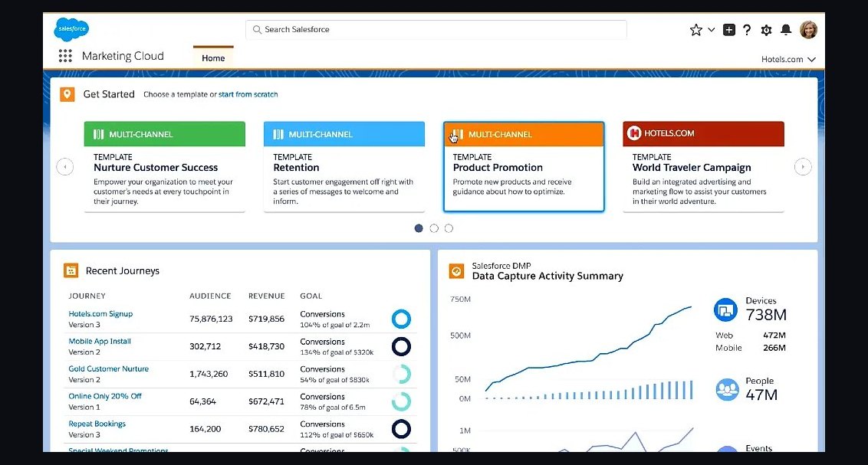Click the REVENUE column header
This screenshot has height=465, width=868.
pyautogui.click(x=267, y=296)
